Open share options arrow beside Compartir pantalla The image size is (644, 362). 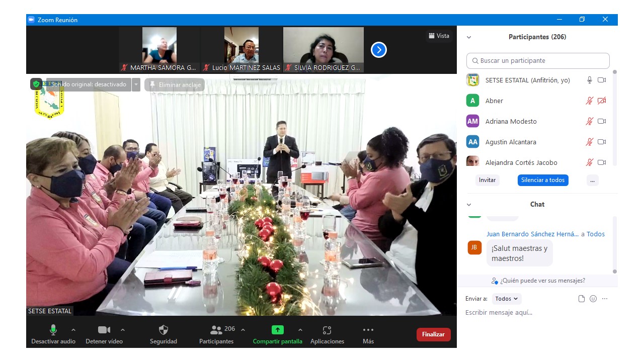(300, 330)
